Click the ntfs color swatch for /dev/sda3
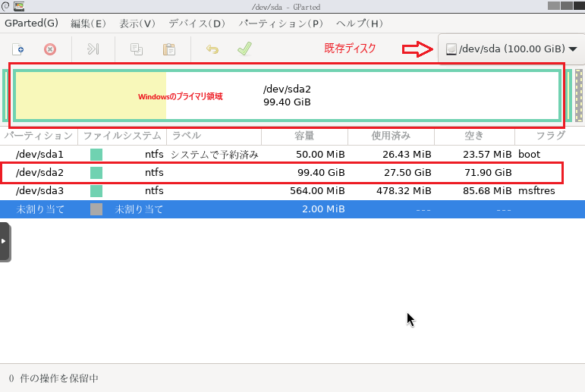This screenshot has height=392, width=585. pos(96,191)
